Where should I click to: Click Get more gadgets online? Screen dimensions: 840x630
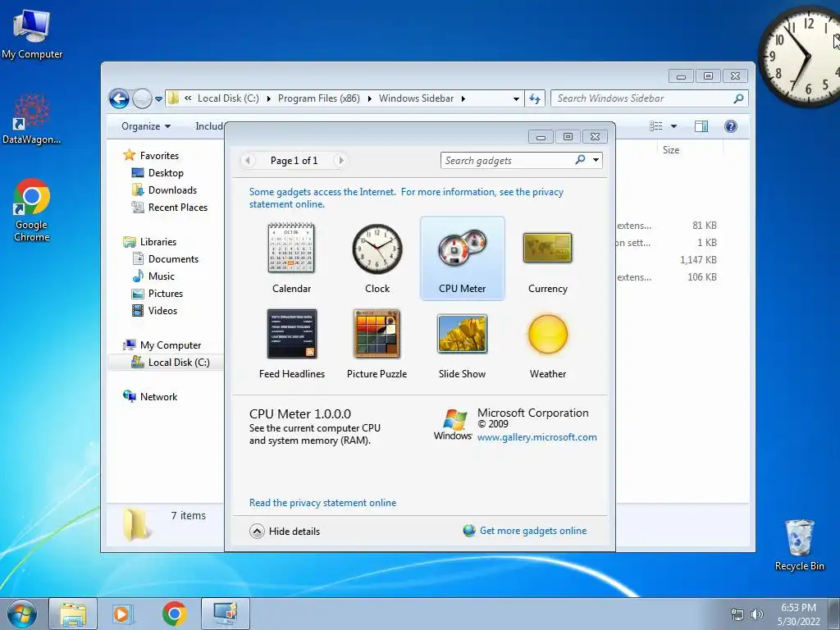point(533,531)
